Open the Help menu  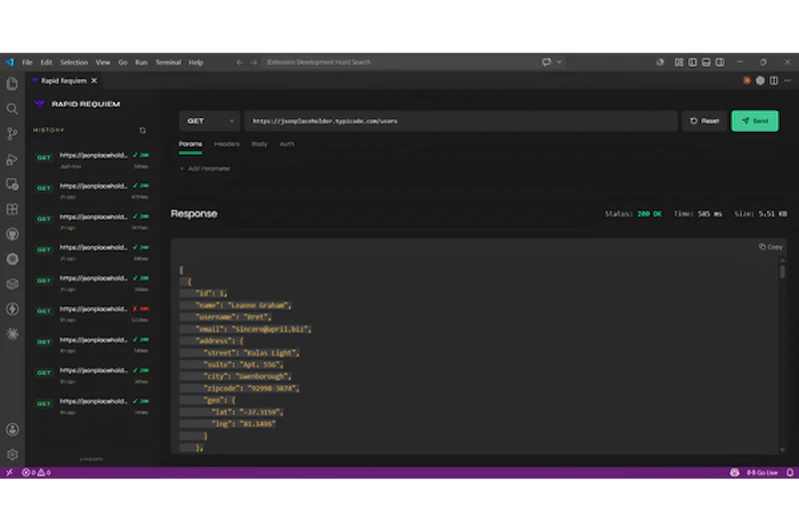(196, 62)
